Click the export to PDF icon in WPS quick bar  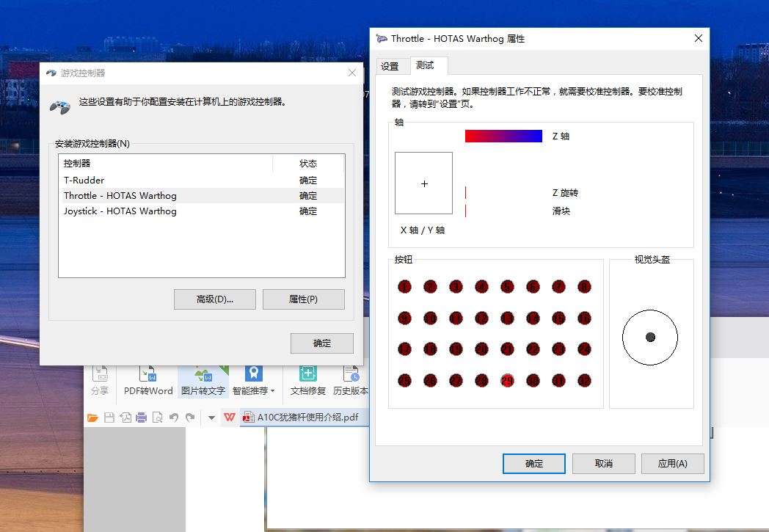[125, 418]
